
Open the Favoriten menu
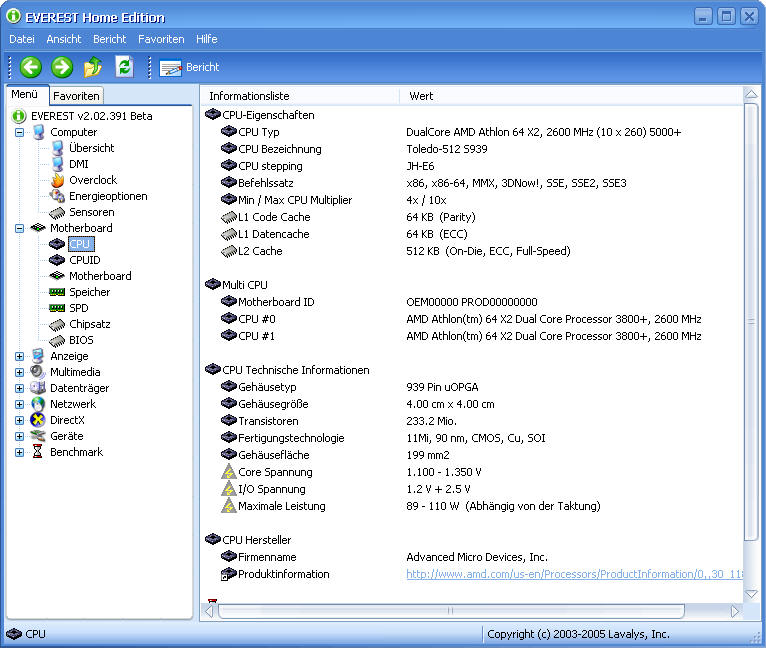pos(161,39)
